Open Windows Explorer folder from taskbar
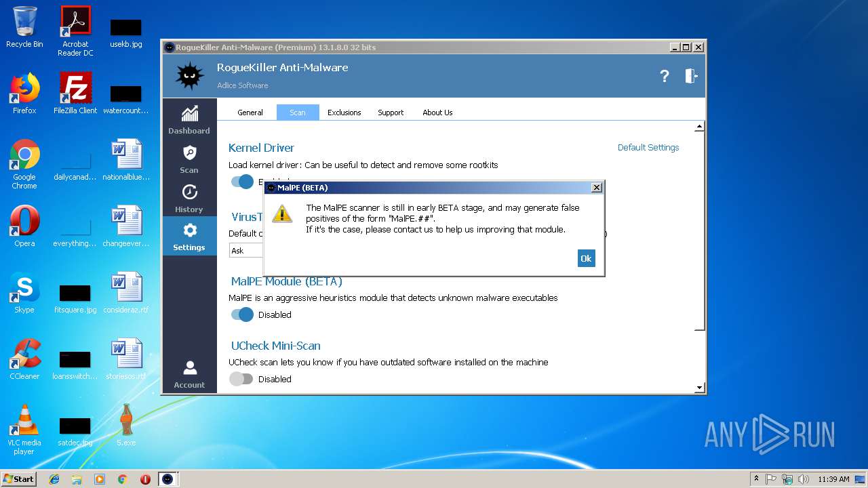 point(77,479)
